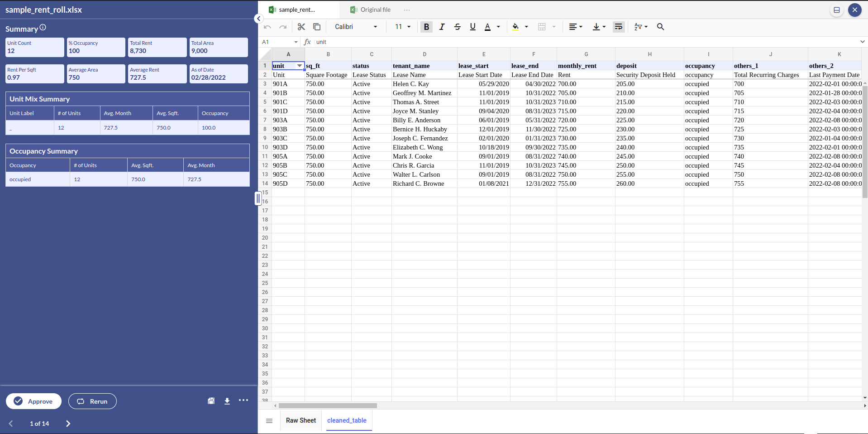Click the Unit Count summary card
This screenshot has height=434, width=868.
point(35,47)
